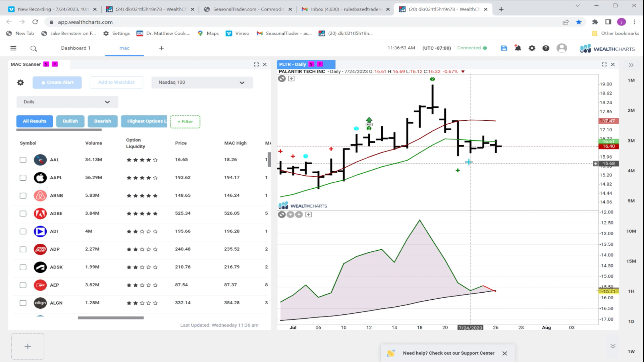
Task: Select the 1H timeframe in sidebar
Action: pyautogui.click(x=631, y=291)
